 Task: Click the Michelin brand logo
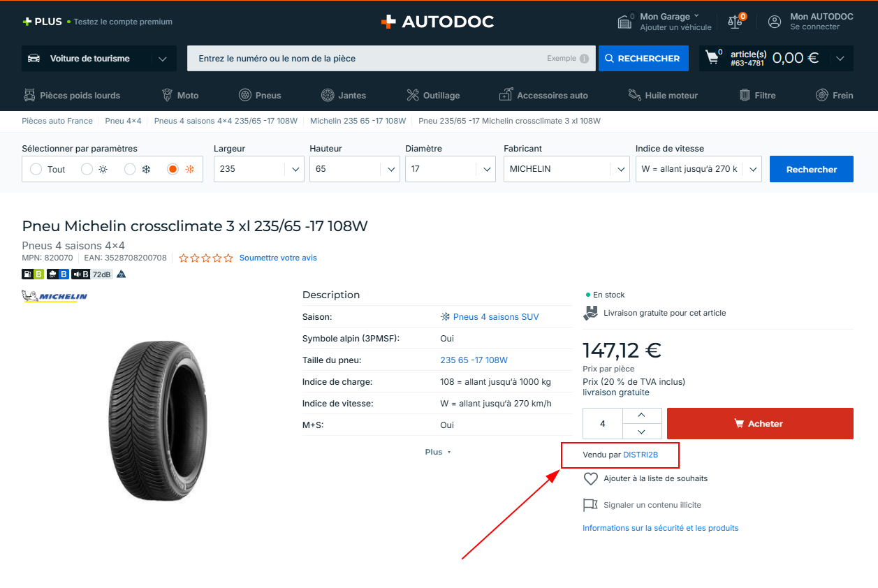click(x=54, y=296)
